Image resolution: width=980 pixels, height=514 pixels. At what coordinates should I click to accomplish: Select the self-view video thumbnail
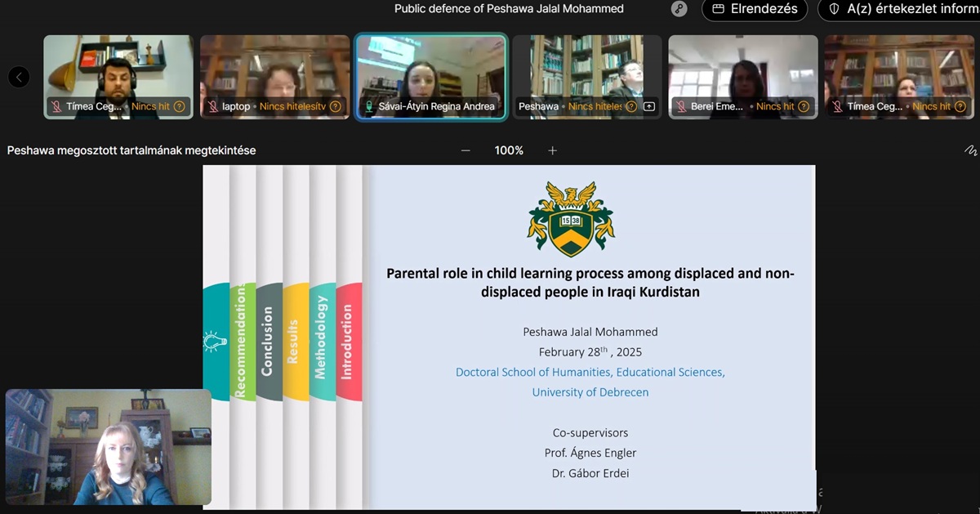click(108, 447)
